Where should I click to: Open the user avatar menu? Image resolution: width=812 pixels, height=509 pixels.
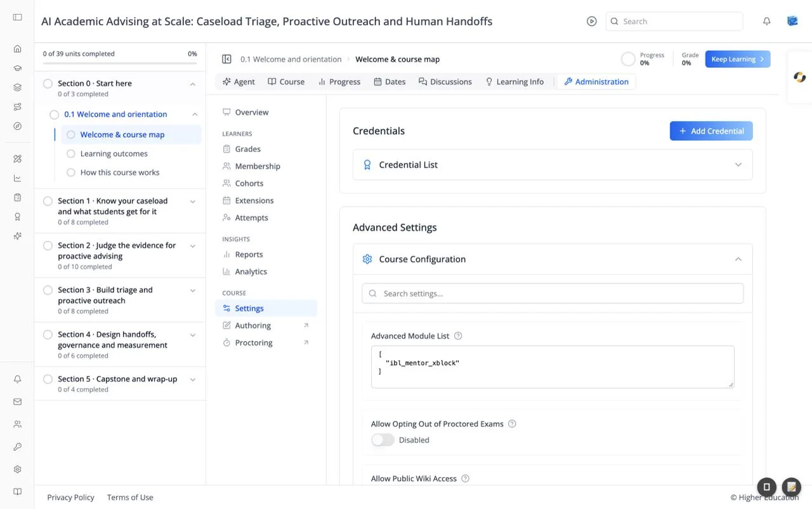792,21
